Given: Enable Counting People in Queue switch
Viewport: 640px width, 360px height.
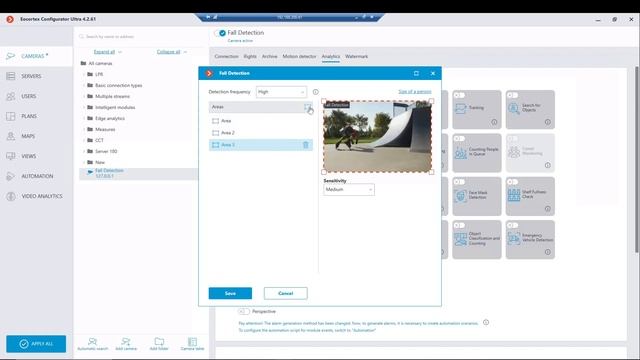Looking at the screenshot, I should click(x=459, y=138).
